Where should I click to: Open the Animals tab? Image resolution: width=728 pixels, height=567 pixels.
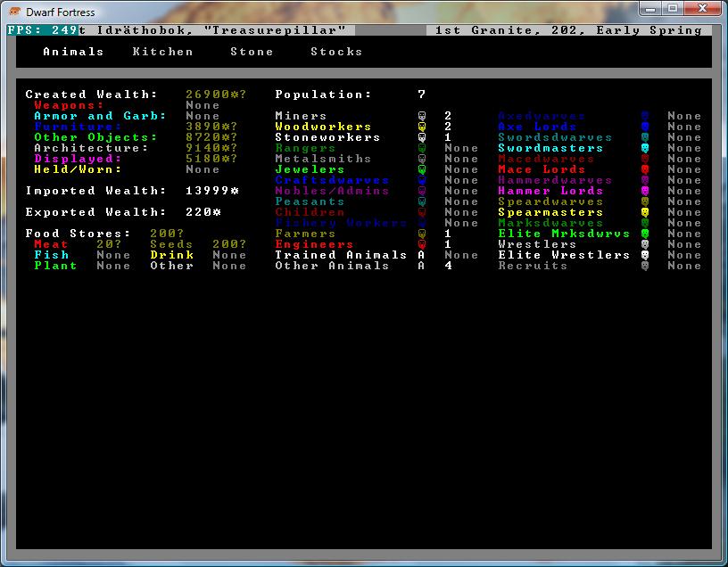point(73,52)
